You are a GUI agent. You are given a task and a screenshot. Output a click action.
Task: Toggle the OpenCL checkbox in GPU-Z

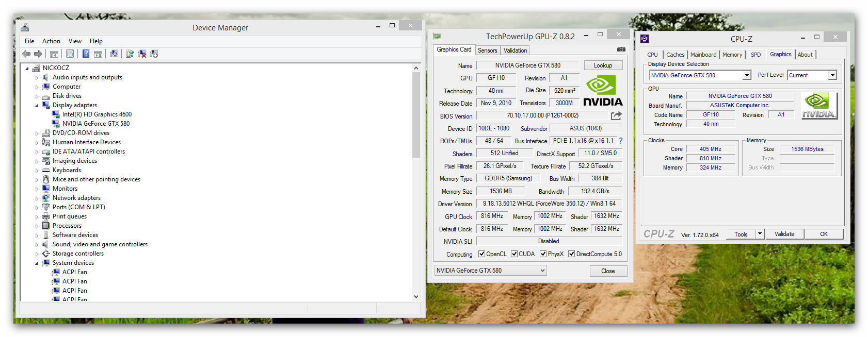481,254
